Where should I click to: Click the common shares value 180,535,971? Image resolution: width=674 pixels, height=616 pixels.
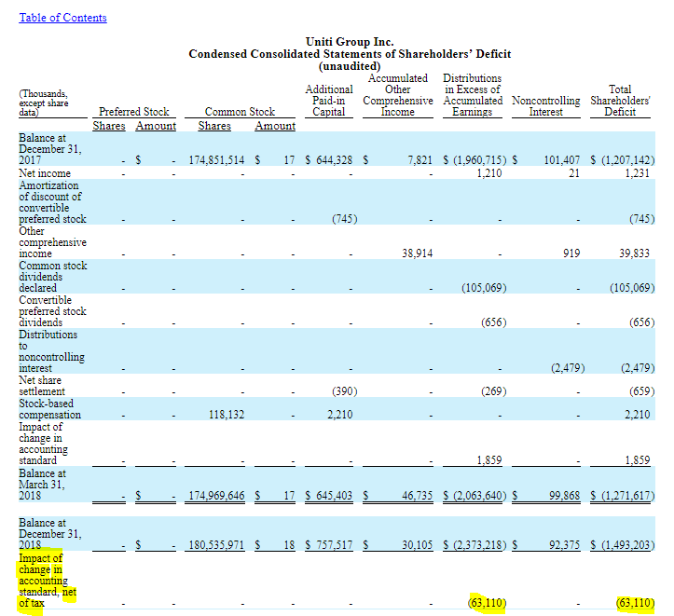216,545
